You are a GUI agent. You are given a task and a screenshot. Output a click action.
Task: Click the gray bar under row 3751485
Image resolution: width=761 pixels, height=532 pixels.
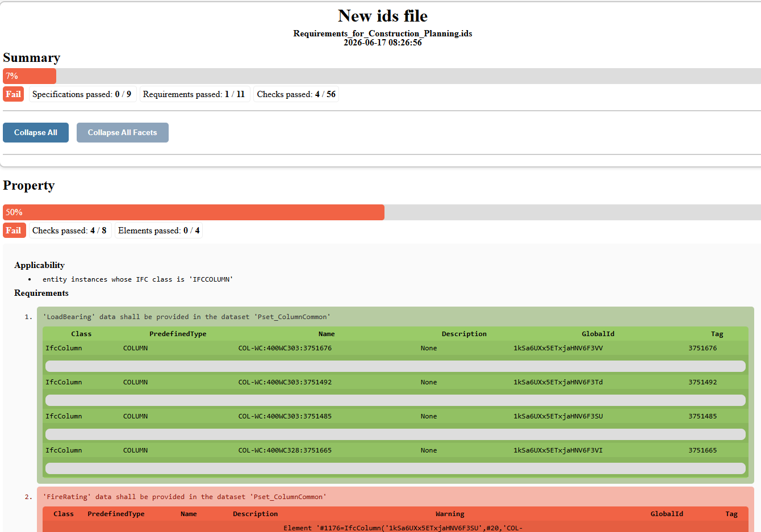click(x=395, y=434)
